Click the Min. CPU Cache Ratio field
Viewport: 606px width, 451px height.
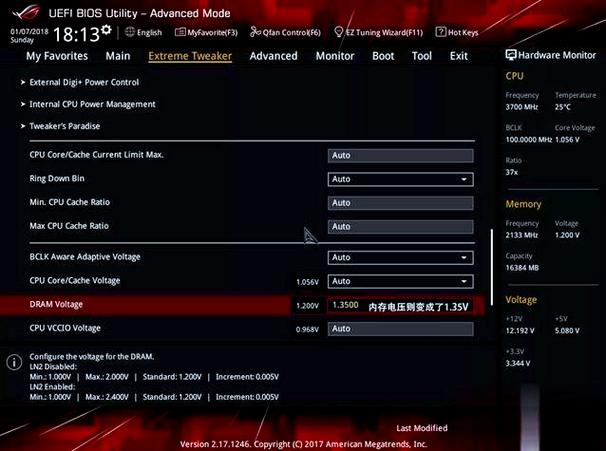pos(400,203)
